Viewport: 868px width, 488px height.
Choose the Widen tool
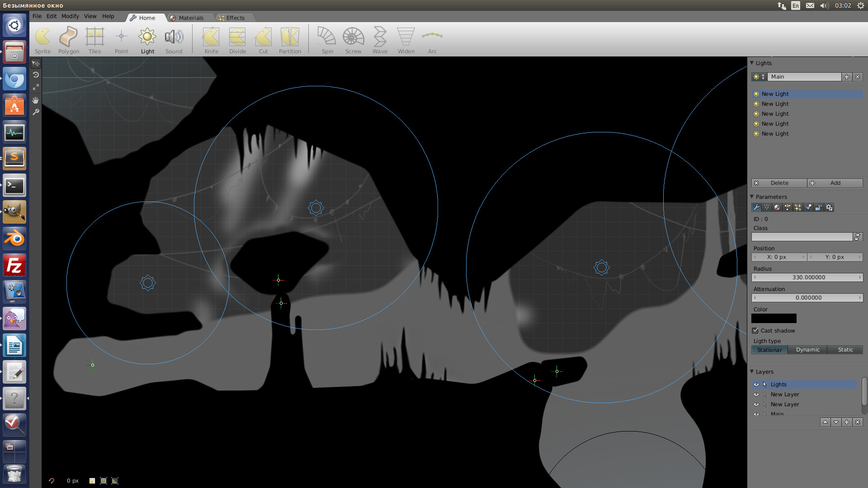click(406, 40)
